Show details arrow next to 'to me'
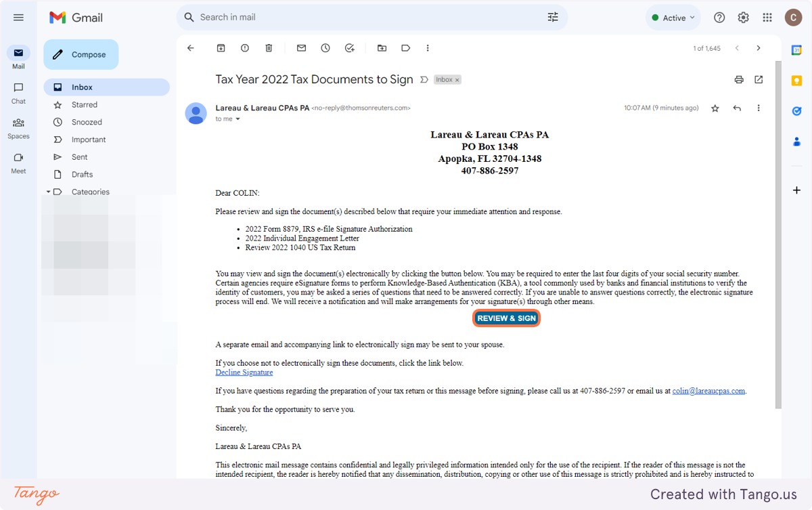Screen dimensions: 812x510 238,119
